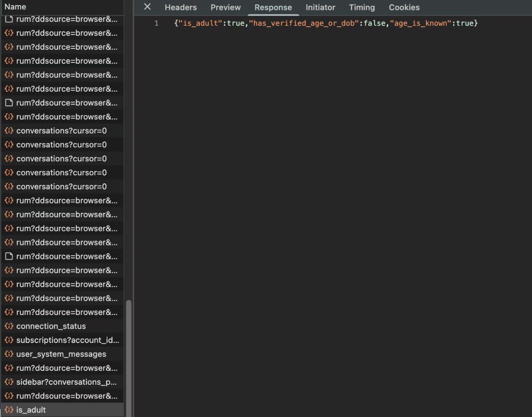The height and width of the screenshot is (417, 532).
Task: Show the Timing tab
Action: [362, 8]
